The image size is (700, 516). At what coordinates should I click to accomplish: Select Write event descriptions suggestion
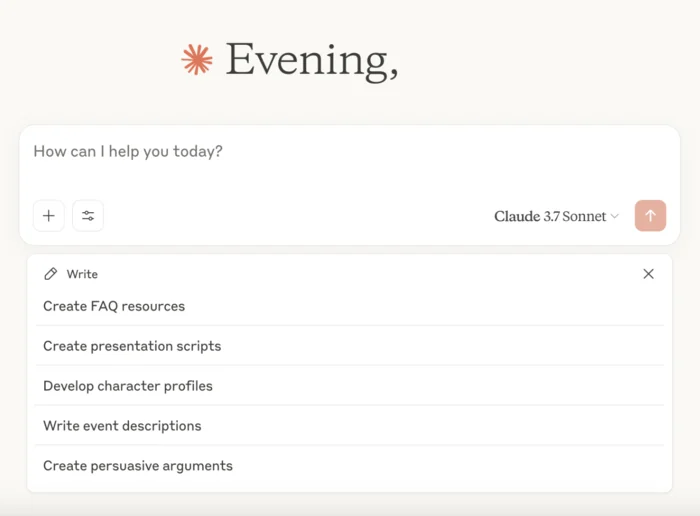pos(350,425)
